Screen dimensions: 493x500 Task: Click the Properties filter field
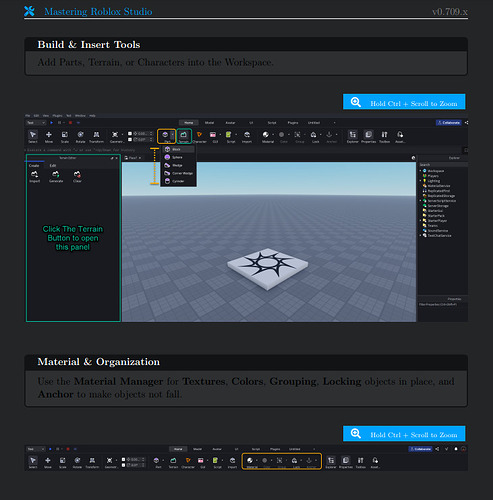(x=443, y=304)
